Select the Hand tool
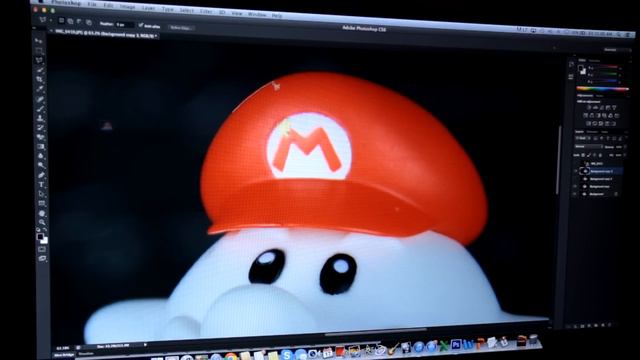Screen dimensions: 640x360 tap(42, 213)
